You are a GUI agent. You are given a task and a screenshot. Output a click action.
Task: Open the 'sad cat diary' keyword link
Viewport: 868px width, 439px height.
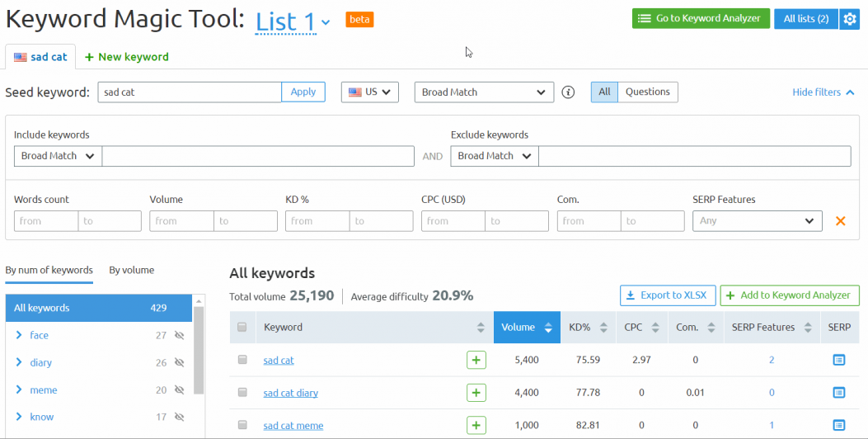(x=291, y=393)
